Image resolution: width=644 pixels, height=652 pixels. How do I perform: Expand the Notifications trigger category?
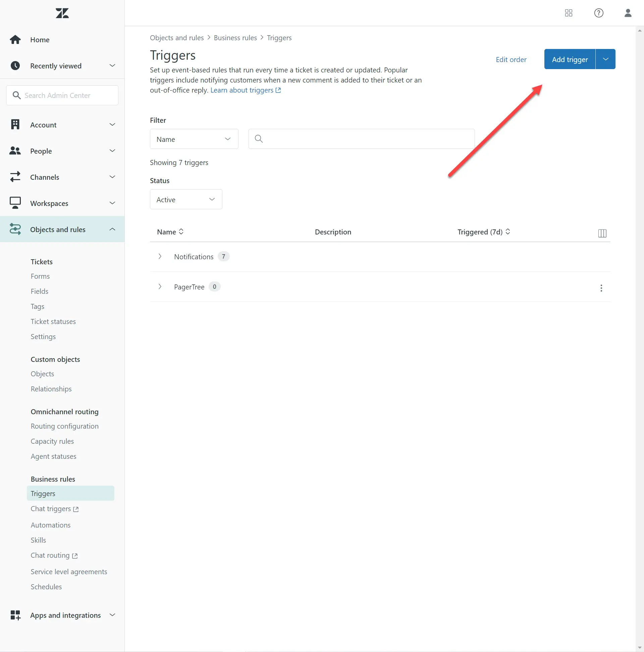point(160,257)
